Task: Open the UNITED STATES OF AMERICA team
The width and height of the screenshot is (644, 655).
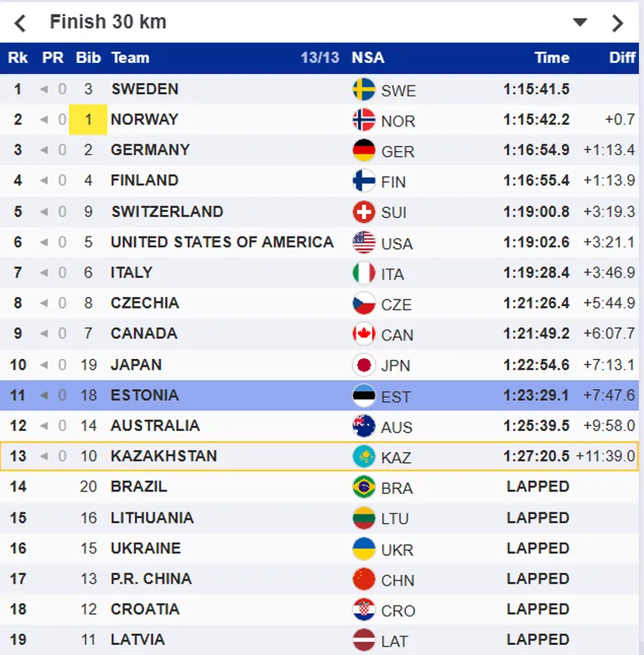Action: click(x=222, y=242)
